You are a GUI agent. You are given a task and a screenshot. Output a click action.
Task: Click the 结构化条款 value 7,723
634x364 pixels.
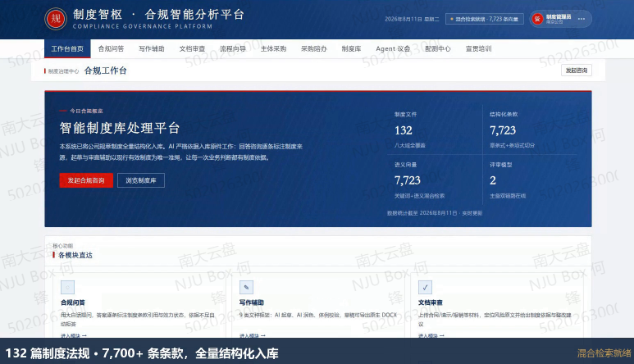[x=503, y=130]
